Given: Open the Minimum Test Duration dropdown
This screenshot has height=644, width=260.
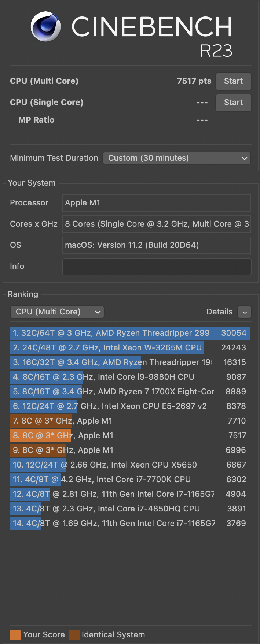Looking at the screenshot, I should coord(177,158).
